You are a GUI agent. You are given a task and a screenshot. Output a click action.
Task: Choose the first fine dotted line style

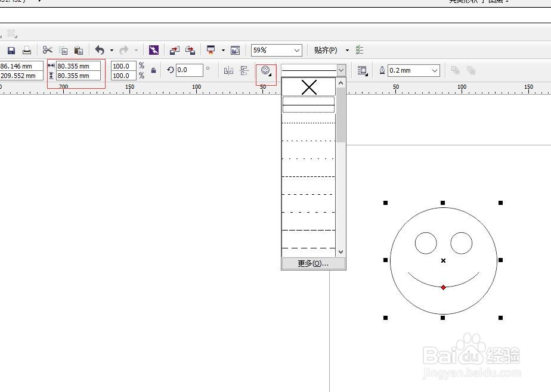coord(308,123)
